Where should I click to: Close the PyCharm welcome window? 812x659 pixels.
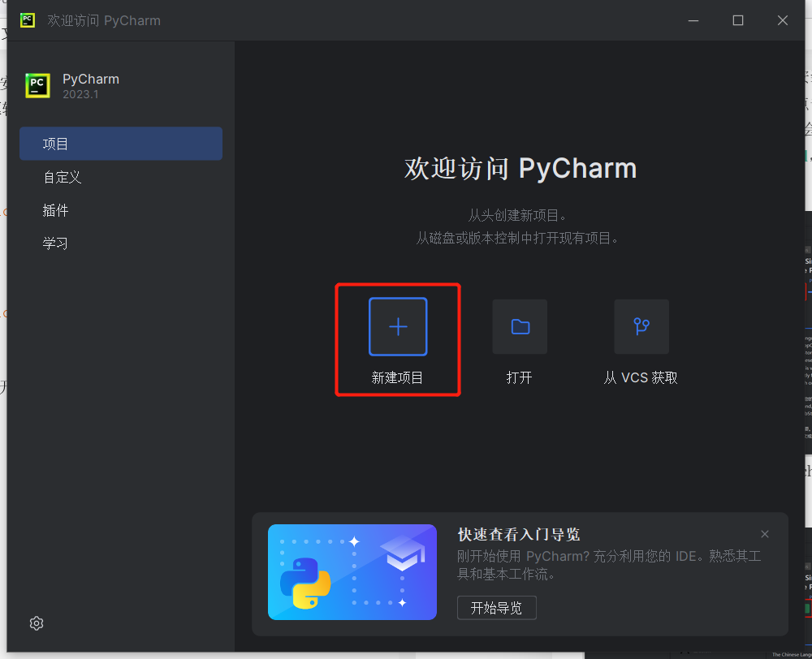(x=783, y=20)
